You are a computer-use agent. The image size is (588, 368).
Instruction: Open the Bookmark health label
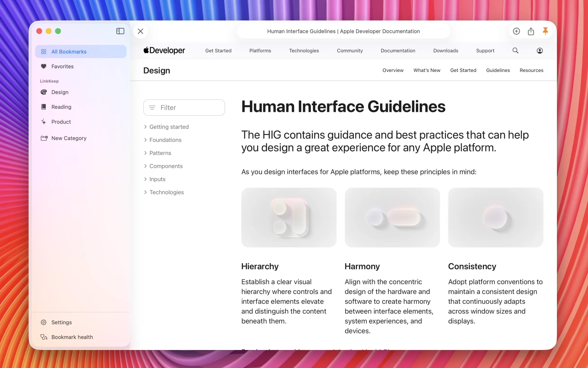point(72,337)
